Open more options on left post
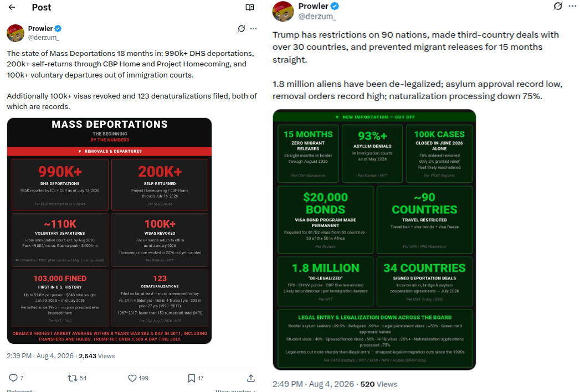The width and height of the screenshot is (580, 392). pyautogui.click(x=253, y=28)
